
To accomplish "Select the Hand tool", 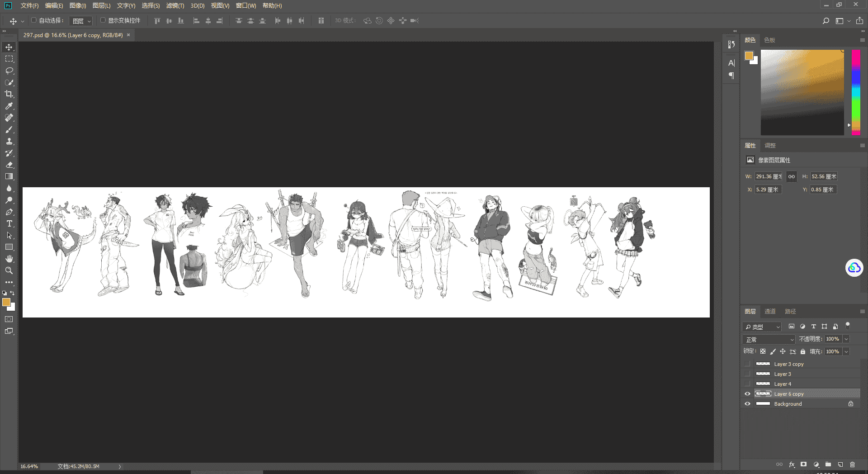I will tap(9, 259).
